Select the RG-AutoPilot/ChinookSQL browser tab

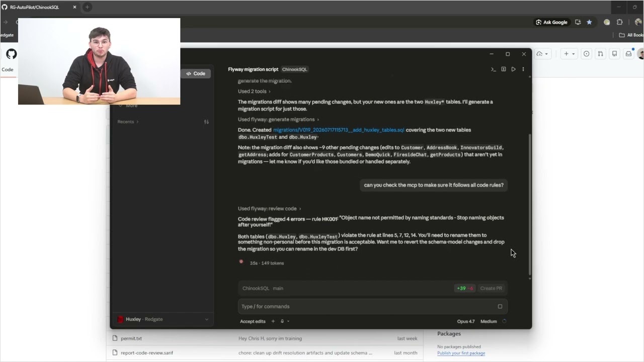point(40,7)
